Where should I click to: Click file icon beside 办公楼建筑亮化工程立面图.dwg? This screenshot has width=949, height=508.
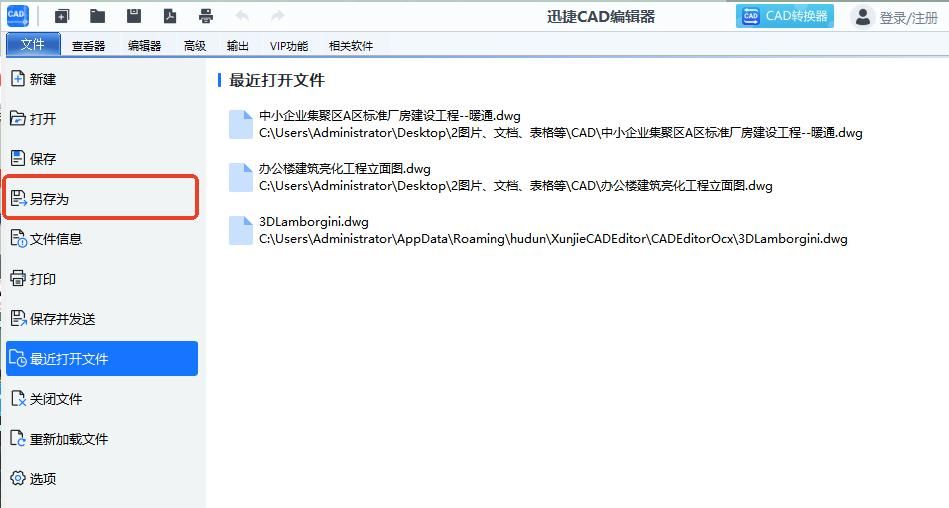pos(241,177)
